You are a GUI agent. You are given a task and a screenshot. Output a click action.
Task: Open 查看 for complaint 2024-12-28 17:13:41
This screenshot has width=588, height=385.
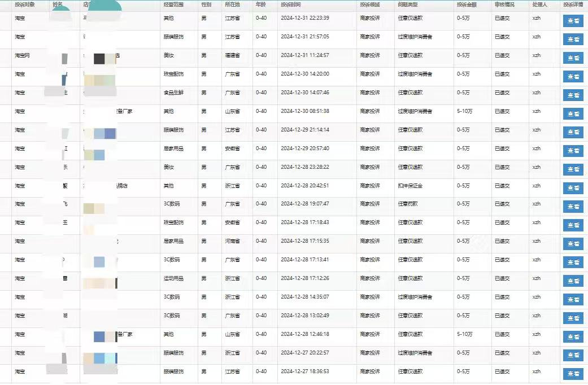tap(573, 262)
